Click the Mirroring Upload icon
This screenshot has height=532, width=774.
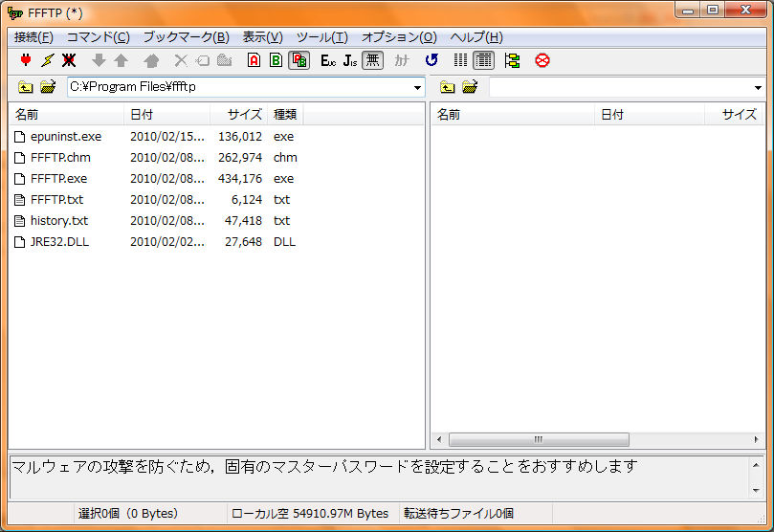(151, 60)
